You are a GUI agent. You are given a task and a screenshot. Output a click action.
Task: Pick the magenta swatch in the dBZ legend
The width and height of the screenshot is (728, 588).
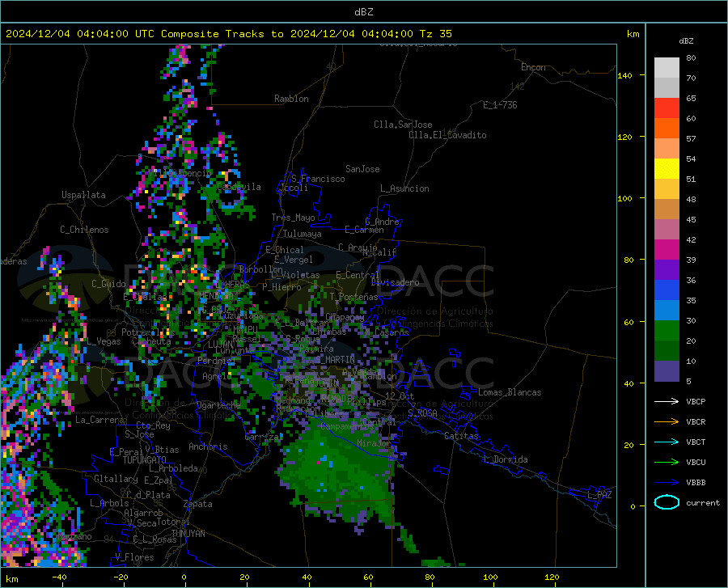(x=667, y=250)
